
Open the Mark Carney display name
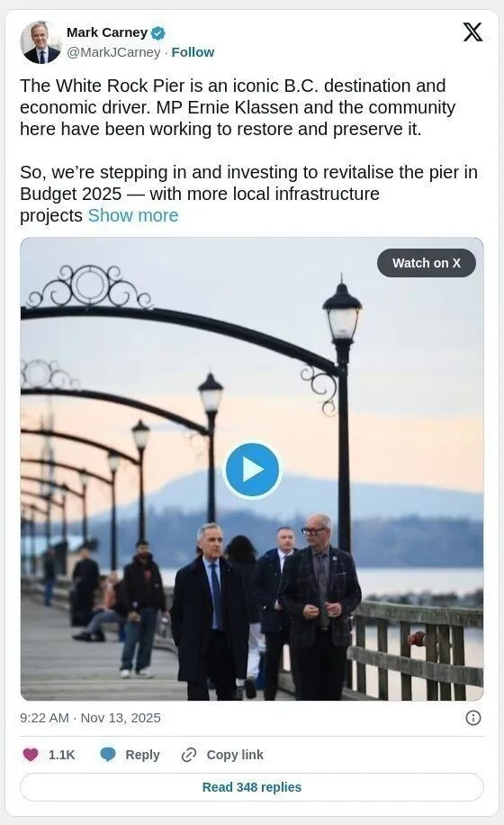point(107,32)
